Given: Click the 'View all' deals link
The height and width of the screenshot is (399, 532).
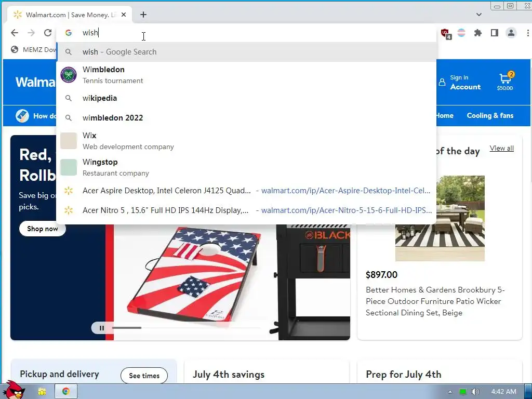Looking at the screenshot, I should (501, 148).
